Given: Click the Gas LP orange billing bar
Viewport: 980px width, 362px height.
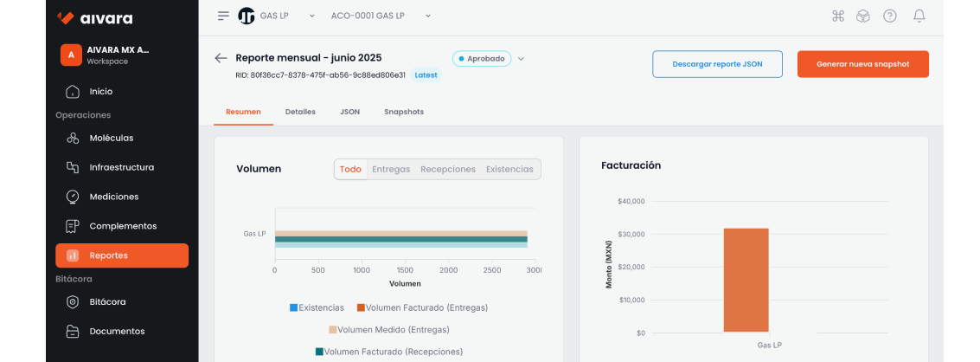Looking at the screenshot, I should tap(746, 280).
